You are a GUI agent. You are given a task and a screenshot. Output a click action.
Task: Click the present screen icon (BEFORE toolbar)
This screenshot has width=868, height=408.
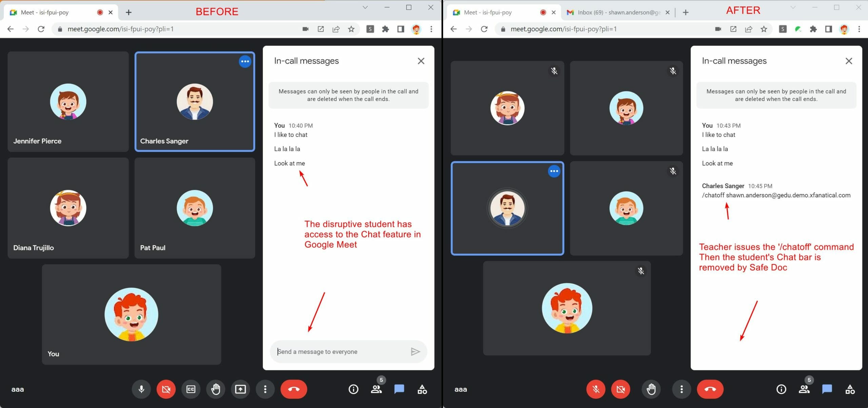click(x=240, y=389)
